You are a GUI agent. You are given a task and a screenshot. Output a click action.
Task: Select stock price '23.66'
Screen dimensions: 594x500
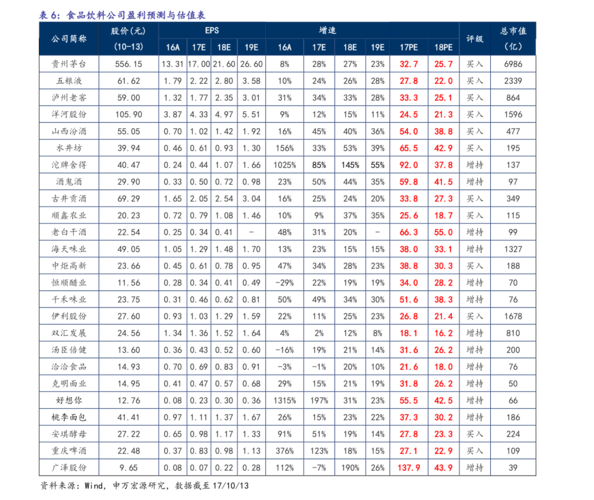coord(128,266)
